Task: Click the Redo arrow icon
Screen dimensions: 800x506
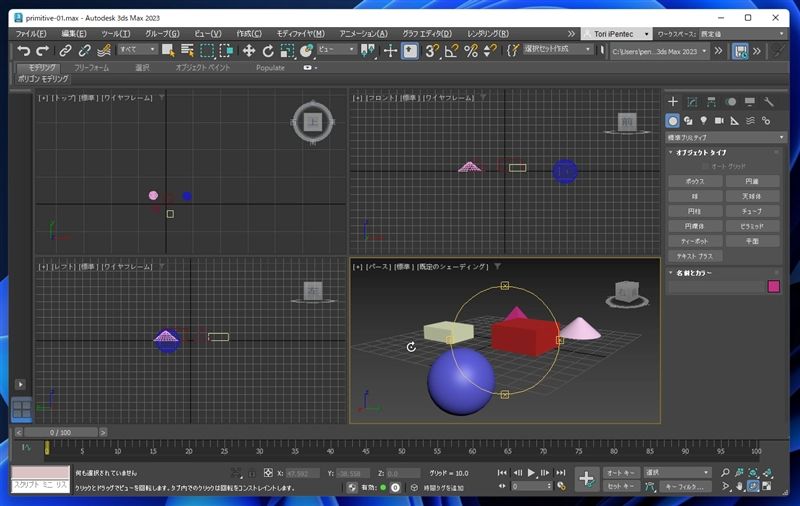Action: click(42, 50)
